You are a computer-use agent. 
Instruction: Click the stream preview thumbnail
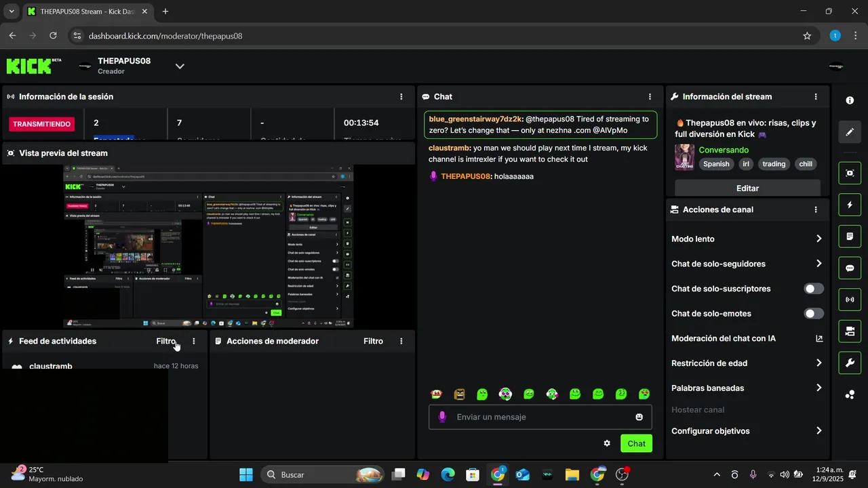click(209, 247)
